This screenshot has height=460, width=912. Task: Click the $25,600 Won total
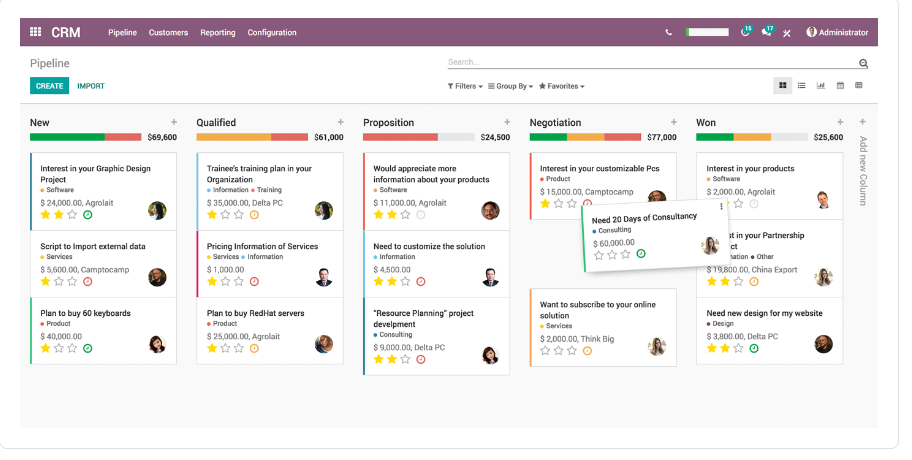[828, 137]
